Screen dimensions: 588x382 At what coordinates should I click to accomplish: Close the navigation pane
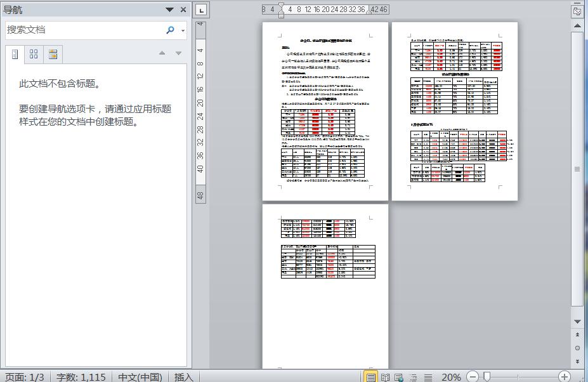tap(183, 10)
